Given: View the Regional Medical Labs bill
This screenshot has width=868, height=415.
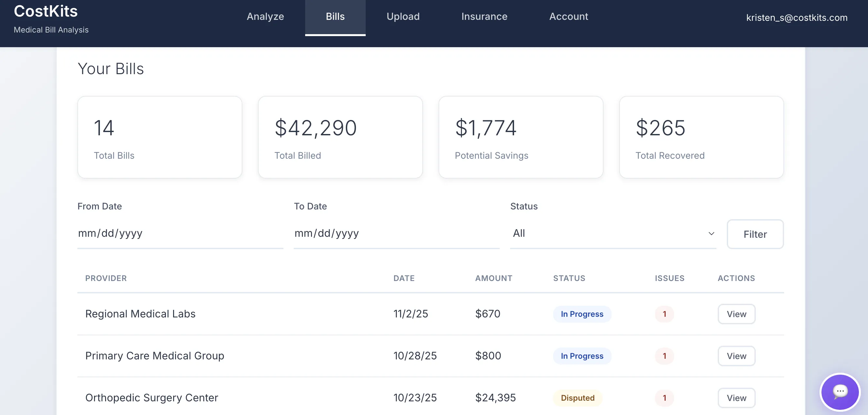Looking at the screenshot, I should click(736, 314).
